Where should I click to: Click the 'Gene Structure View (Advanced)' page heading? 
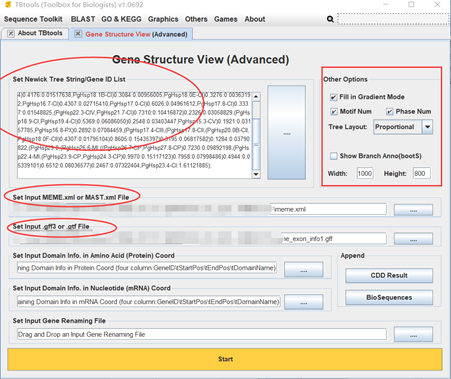(201, 60)
